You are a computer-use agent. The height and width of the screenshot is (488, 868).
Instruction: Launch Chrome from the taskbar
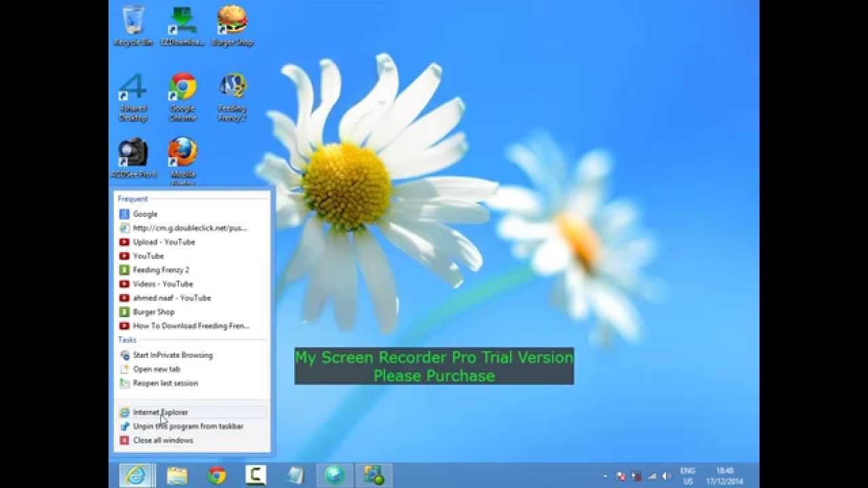pos(216,475)
